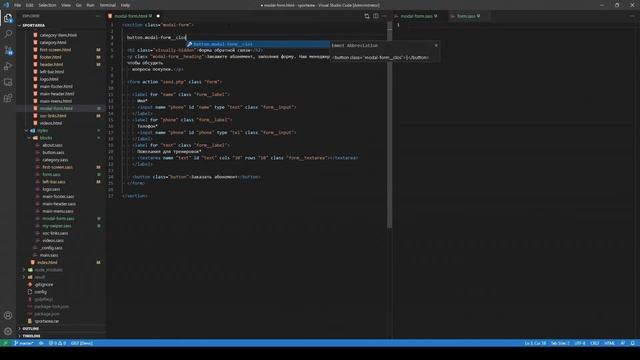
Task: Open the File menu
Action: click(x=17, y=5)
